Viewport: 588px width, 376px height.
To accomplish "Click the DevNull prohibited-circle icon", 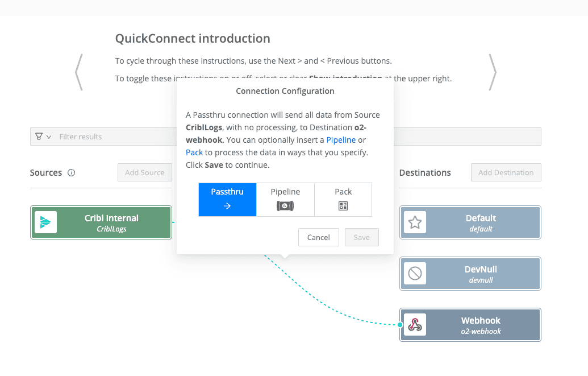I will [x=415, y=274].
